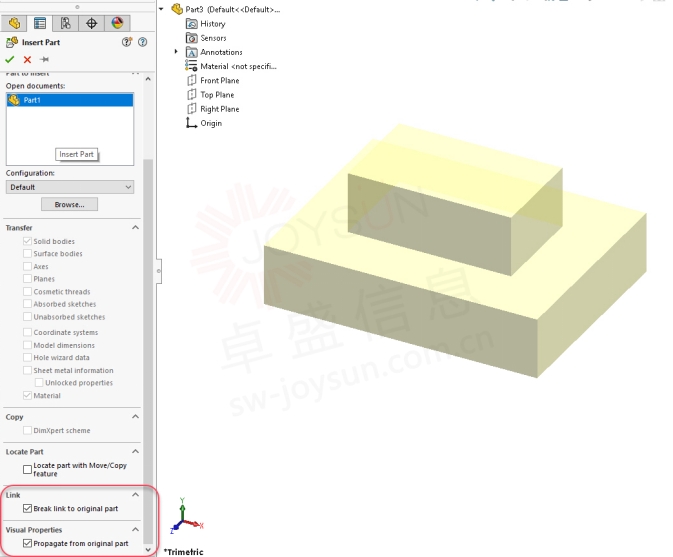Expand the Annotations tree node
Viewport: 673px width, 557px height.
[x=176, y=52]
